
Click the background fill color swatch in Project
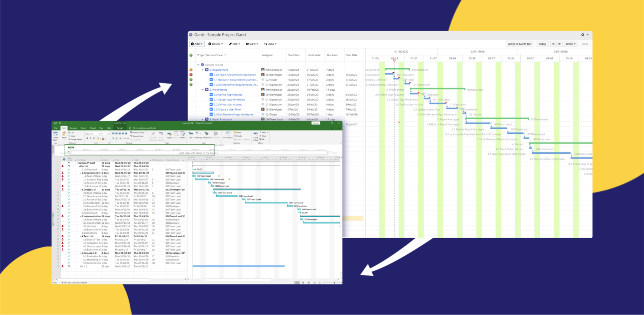(98, 138)
